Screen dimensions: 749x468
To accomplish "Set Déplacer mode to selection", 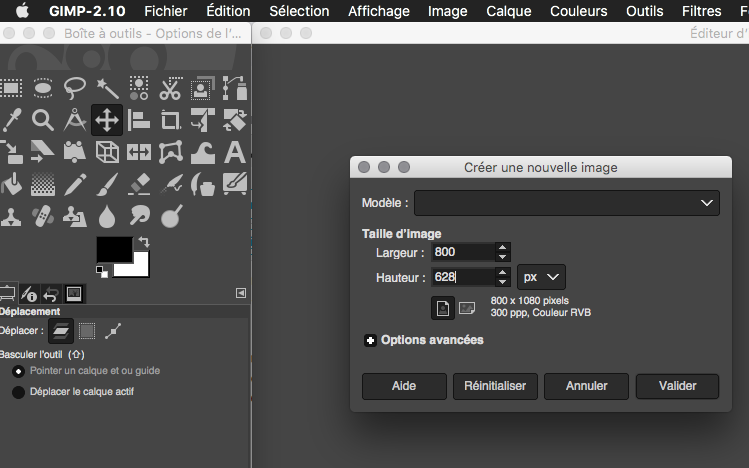I will [87, 331].
